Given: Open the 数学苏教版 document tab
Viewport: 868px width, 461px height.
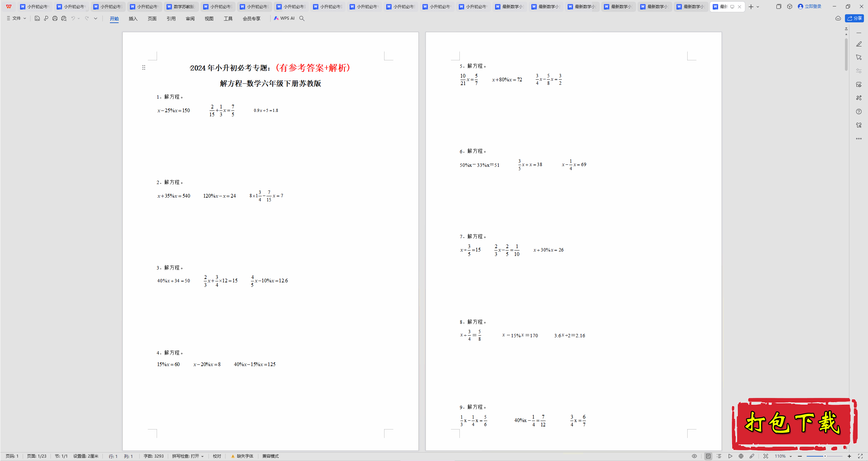Looking at the screenshot, I should click(181, 7).
